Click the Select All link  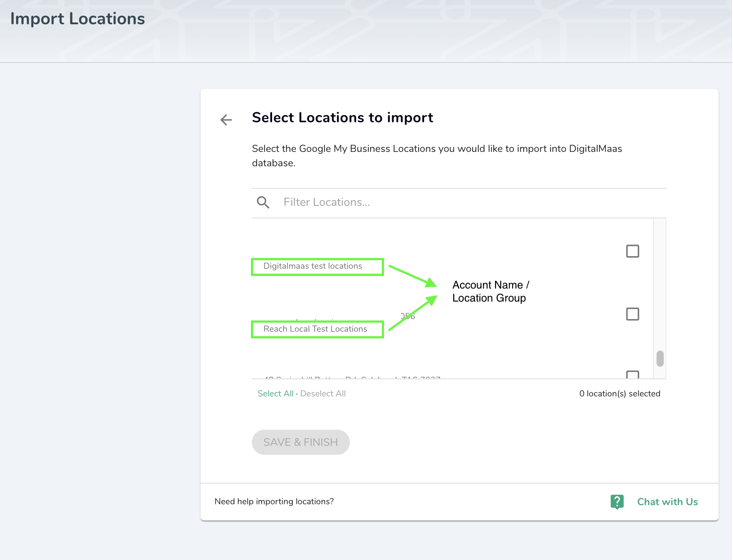point(275,394)
